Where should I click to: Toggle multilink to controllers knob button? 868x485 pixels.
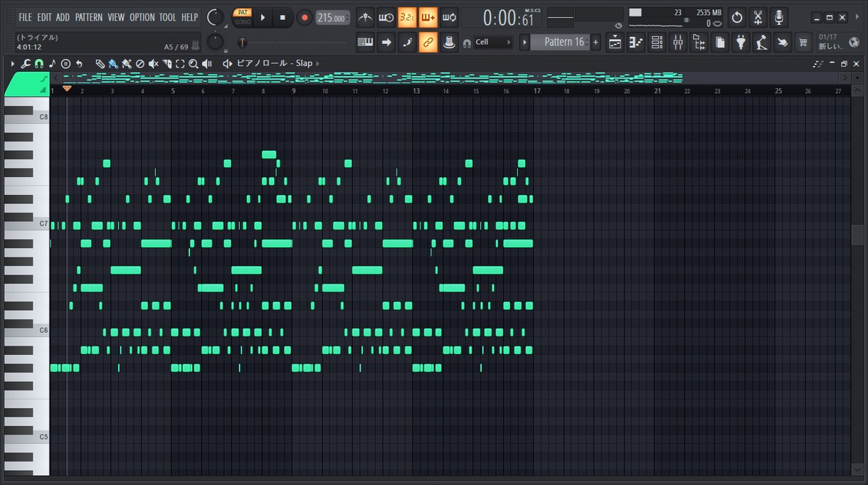pos(449,42)
